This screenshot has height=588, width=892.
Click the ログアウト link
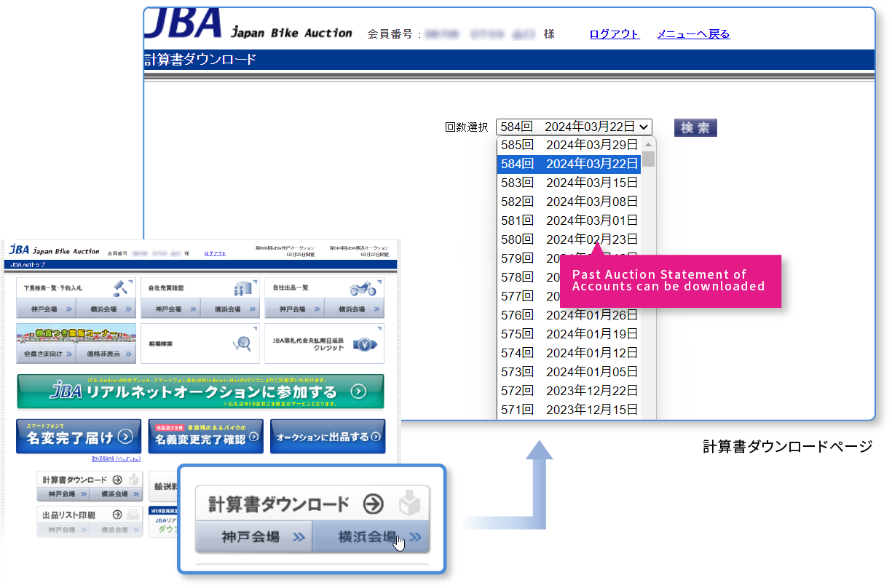[x=614, y=34]
